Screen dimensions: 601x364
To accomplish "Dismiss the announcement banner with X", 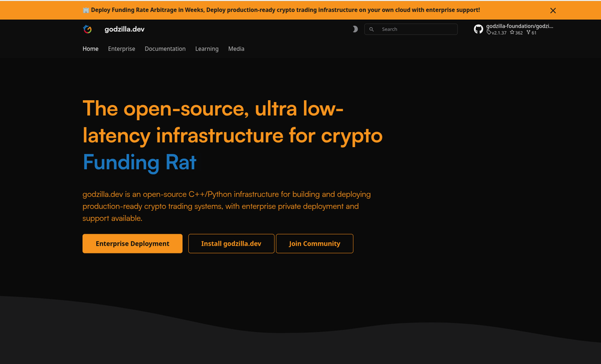I will (553, 10).
